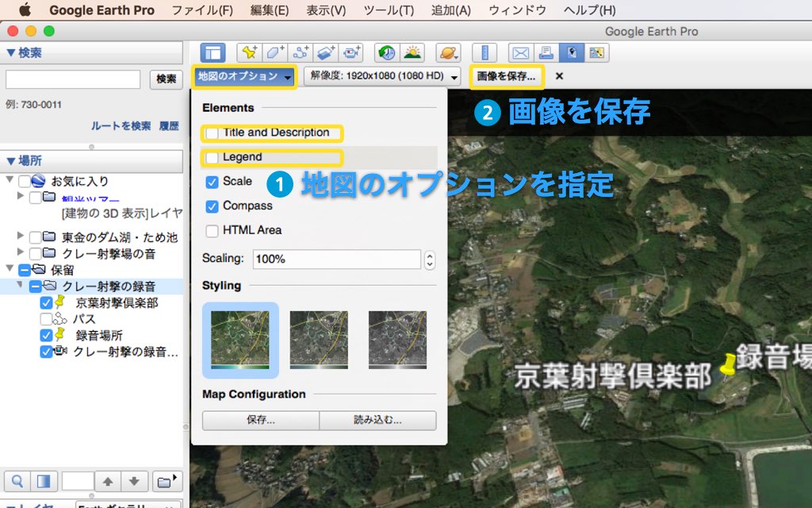Screen dimensions: 812x508
Task: Click the move down arrow button
Action: 134,482
